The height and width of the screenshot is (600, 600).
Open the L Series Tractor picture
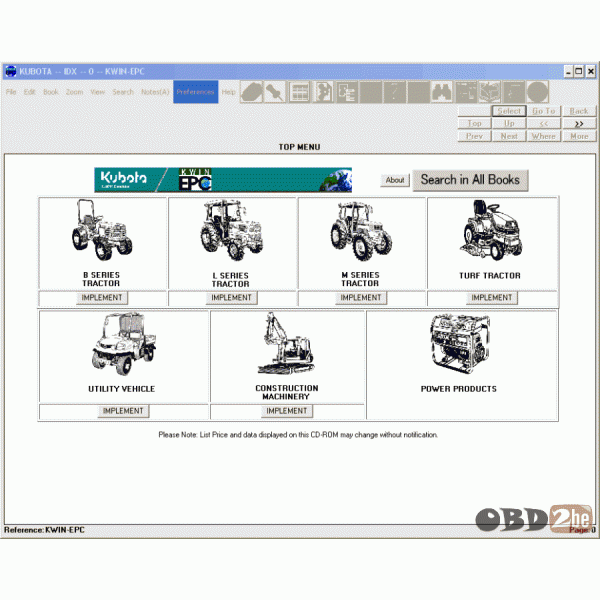tap(232, 230)
